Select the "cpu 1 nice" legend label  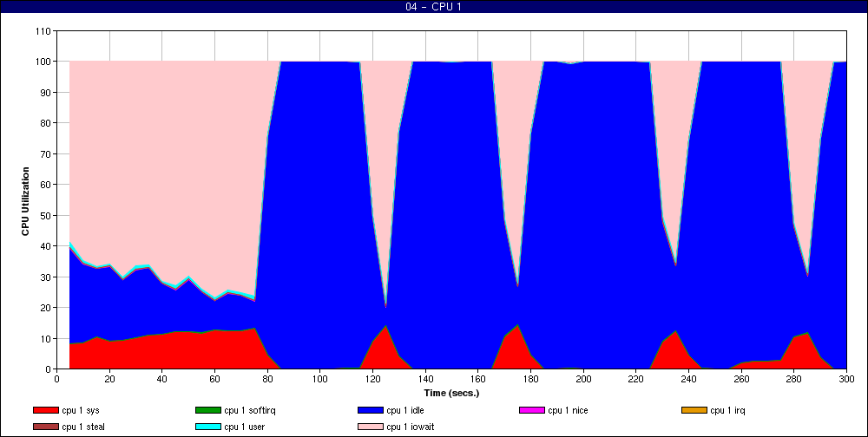pyautogui.click(x=568, y=410)
